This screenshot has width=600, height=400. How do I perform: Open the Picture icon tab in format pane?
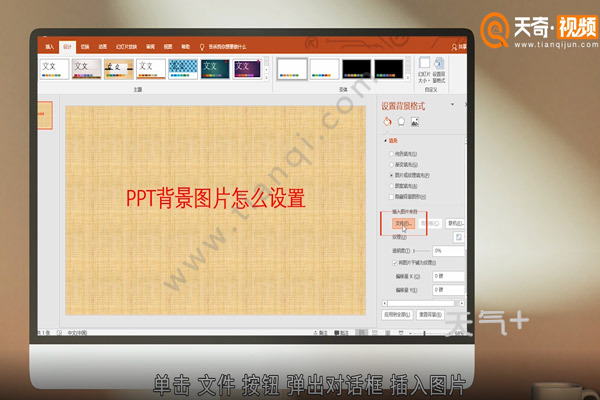pos(414,122)
